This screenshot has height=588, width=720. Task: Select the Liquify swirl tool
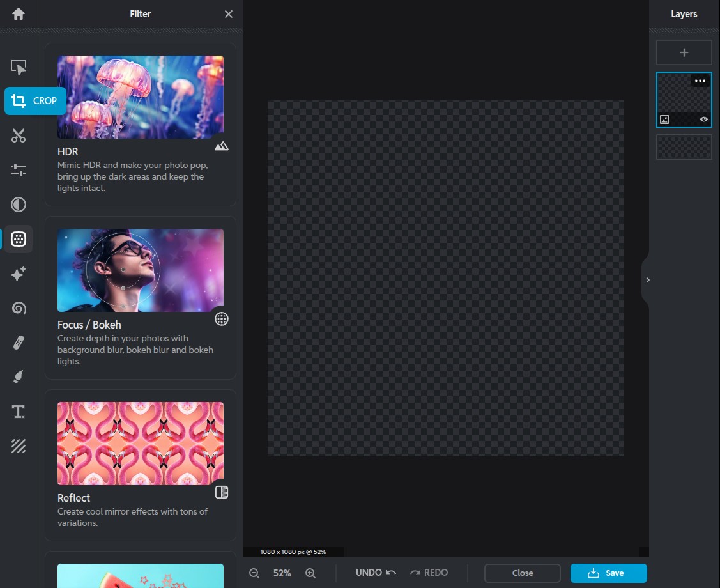19,308
